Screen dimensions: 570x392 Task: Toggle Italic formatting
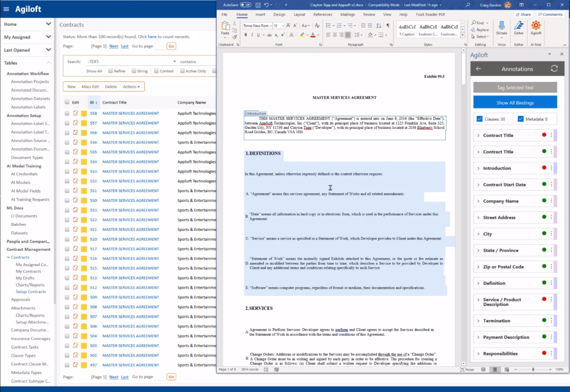click(x=252, y=35)
